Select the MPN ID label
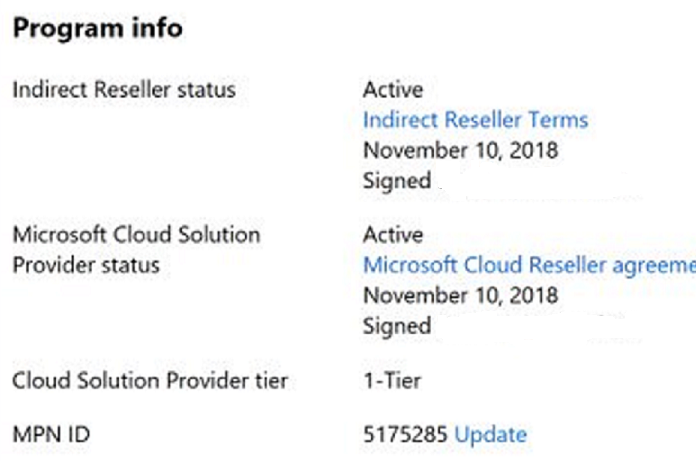 47,434
